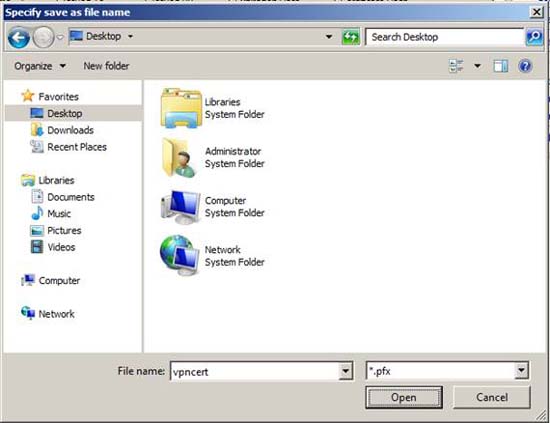This screenshot has width=550, height=423.
Task: Expand the *.pfx file type dropdown
Action: [521, 370]
